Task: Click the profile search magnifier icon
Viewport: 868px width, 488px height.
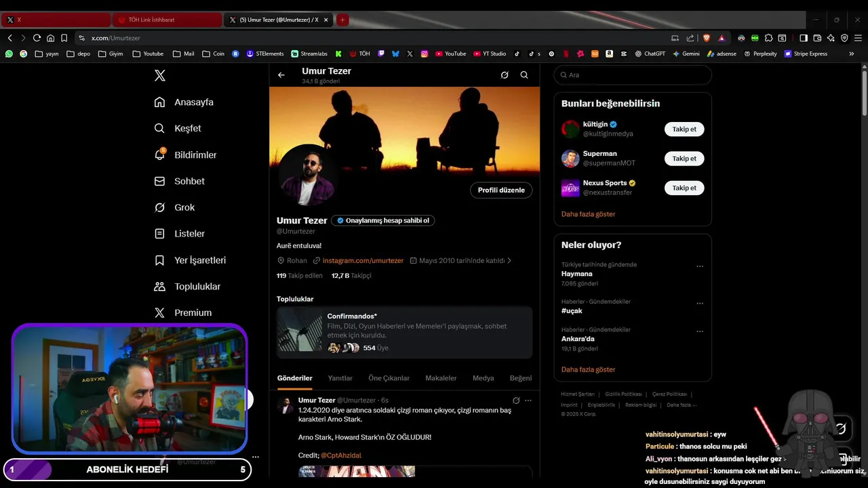Action: coord(524,75)
